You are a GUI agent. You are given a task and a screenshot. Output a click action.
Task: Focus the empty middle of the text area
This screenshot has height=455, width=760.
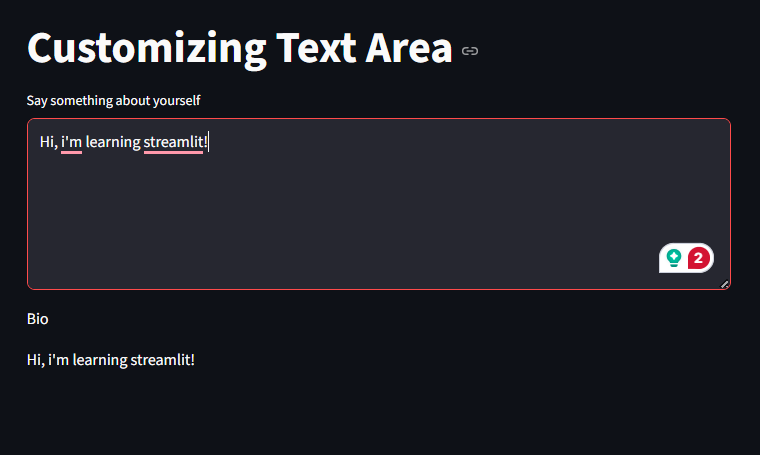(x=379, y=204)
